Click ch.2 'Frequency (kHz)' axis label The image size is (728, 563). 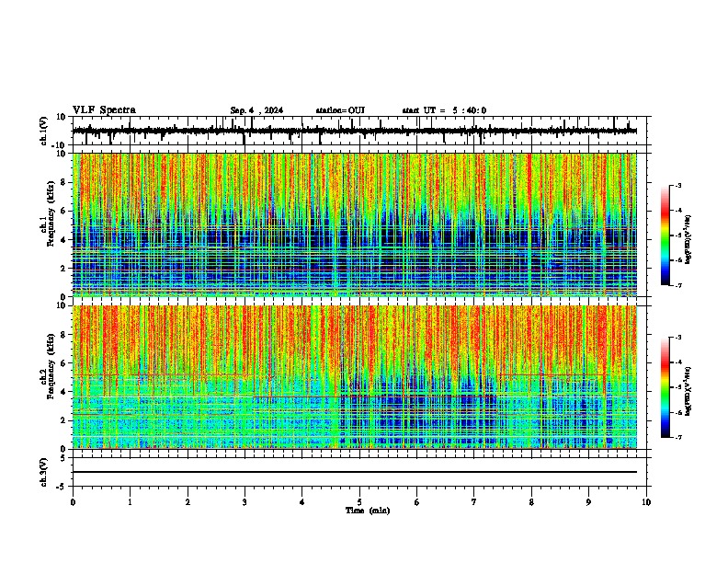pos(51,366)
